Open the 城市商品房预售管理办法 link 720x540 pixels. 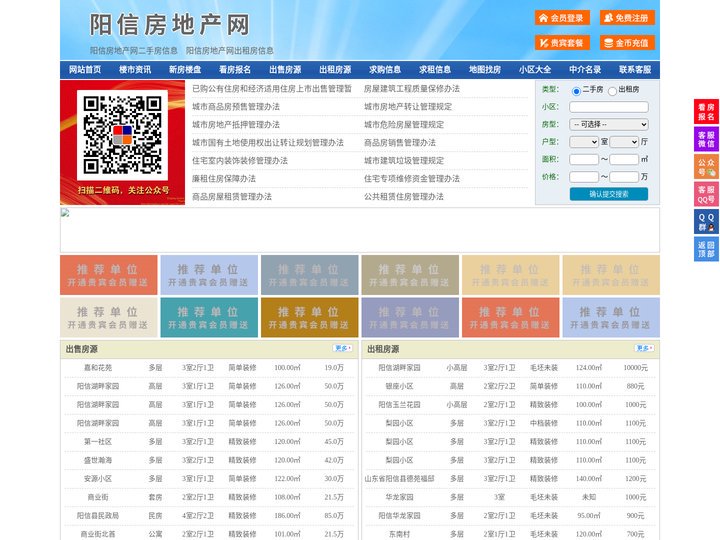(236, 107)
